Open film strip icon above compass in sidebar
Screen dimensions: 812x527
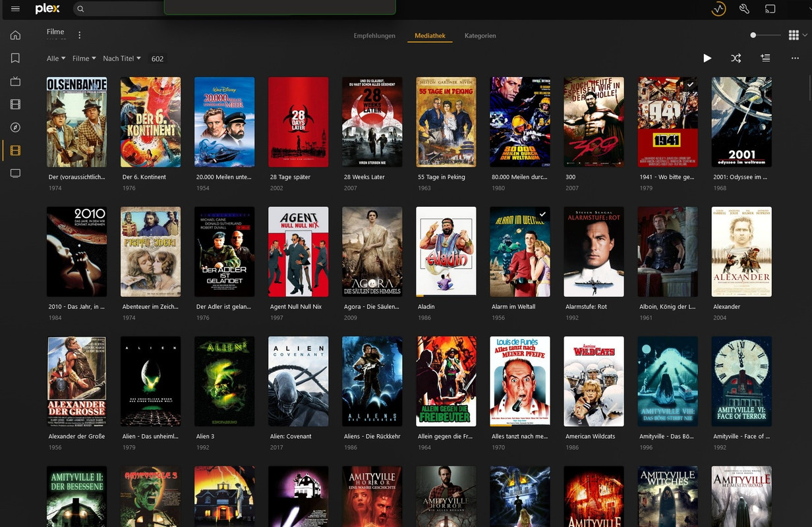click(15, 105)
